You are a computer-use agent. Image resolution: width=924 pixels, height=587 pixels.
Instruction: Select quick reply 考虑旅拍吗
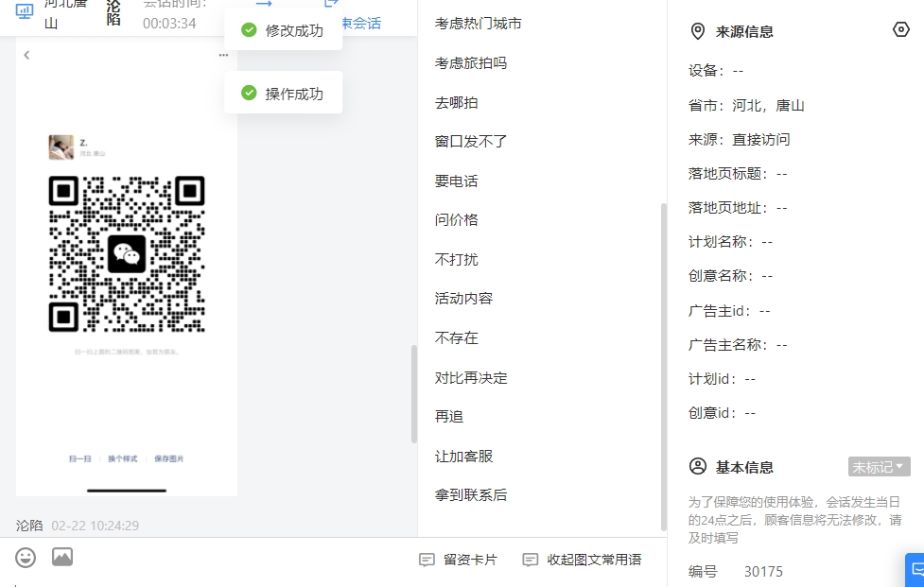pos(471,63)
